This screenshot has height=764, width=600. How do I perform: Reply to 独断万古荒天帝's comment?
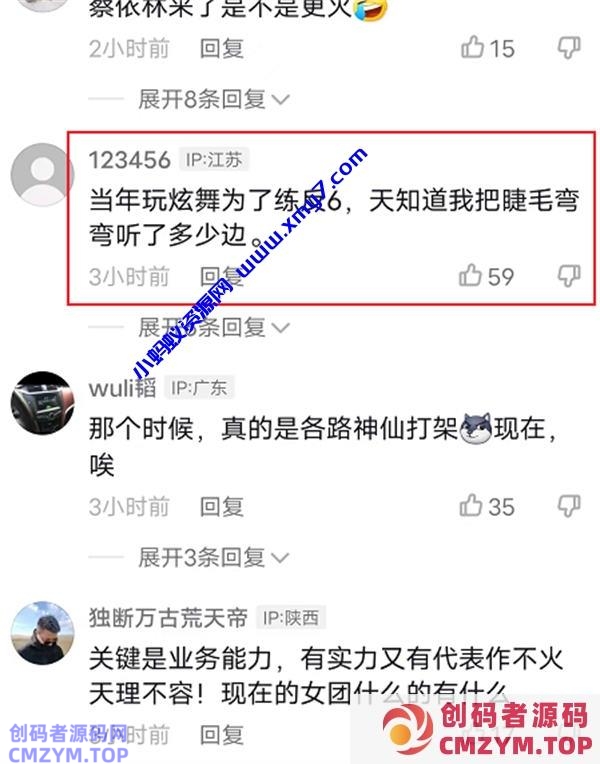coord(222,735)
